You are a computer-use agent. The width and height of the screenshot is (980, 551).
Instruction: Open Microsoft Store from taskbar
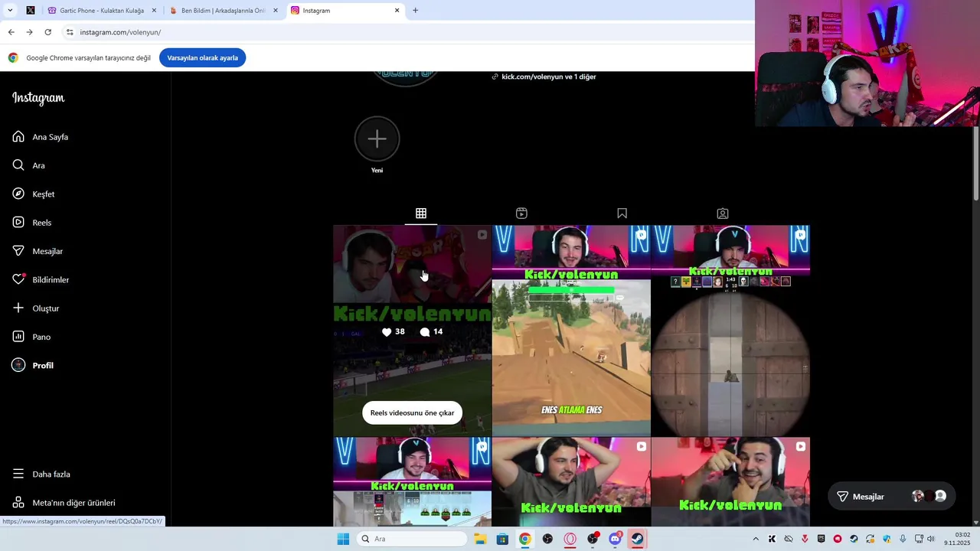point(502,539)
